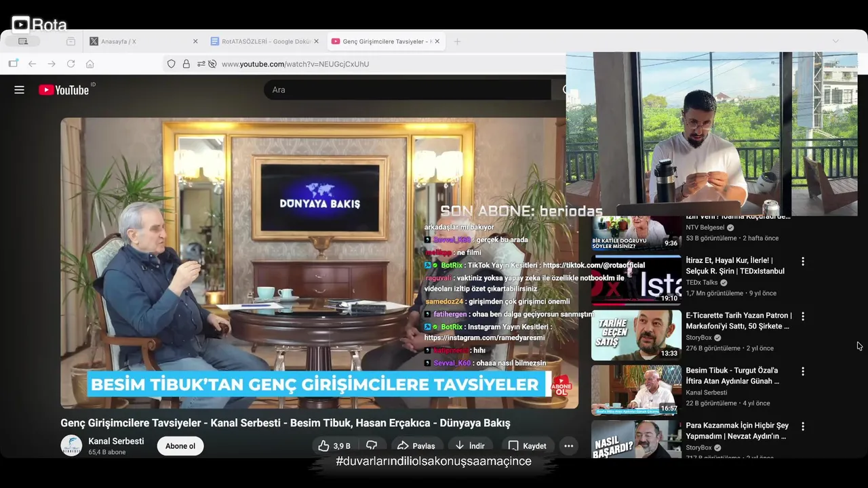Go to YouTube home via logo
Screen dimensions: 868x488
[64, 89]
